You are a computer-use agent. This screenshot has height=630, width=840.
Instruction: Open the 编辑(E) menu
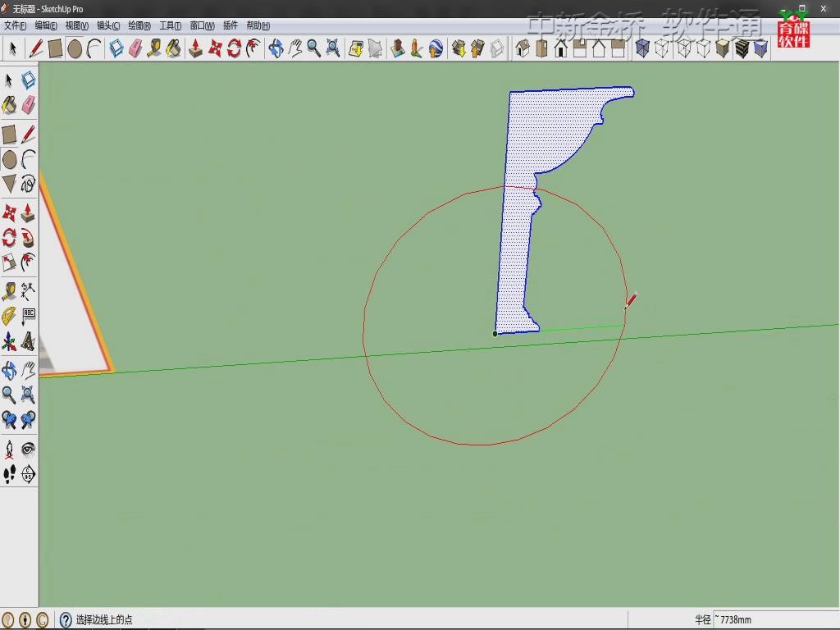(x=46, y=25)
